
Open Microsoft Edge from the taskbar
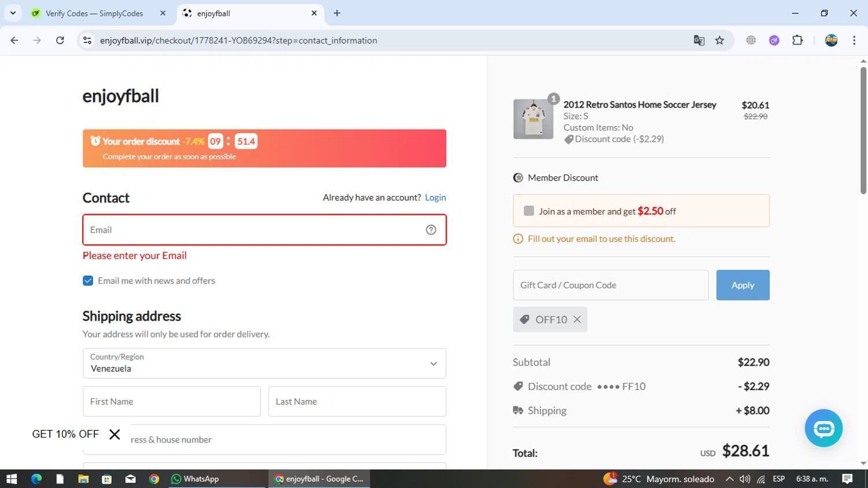coord(36,479)
